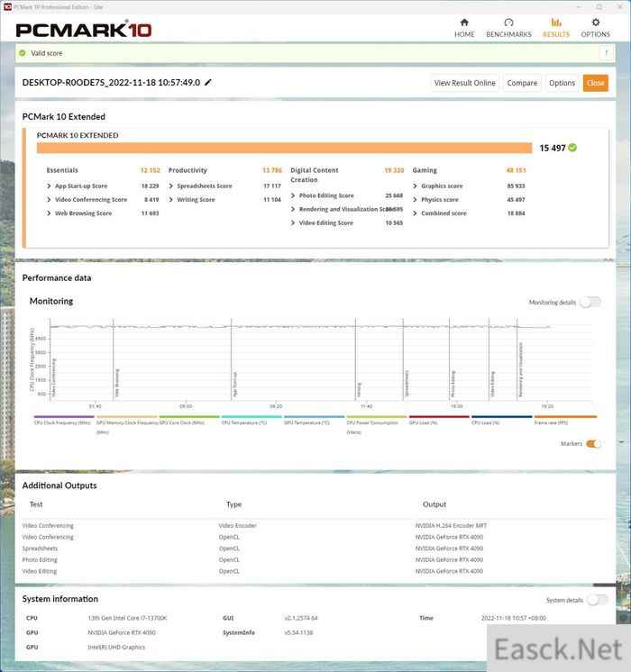Click the results bar chart icon
This screenshot has height=672, width=631.
pyautogui.click(x=556, y=23)
